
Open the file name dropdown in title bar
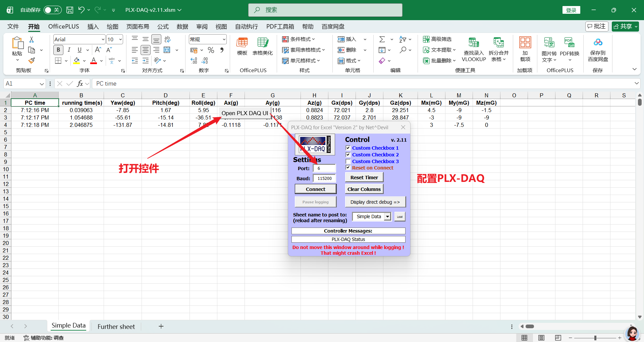coord(179,10)
